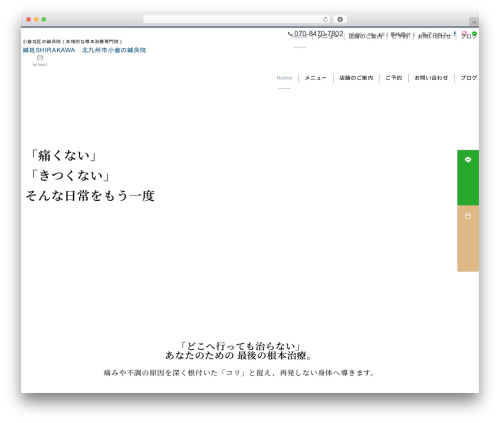Open the メニュー navigation item
This screenshot has height=423, width=500.
[315, 78]
